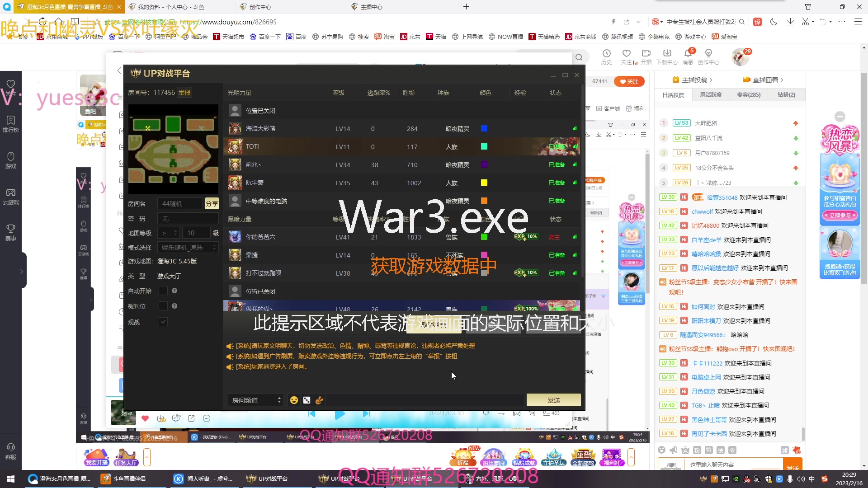Expand the left sidebar arrow handle
This screenshot has height=488, width=868.
click(21, 272)
